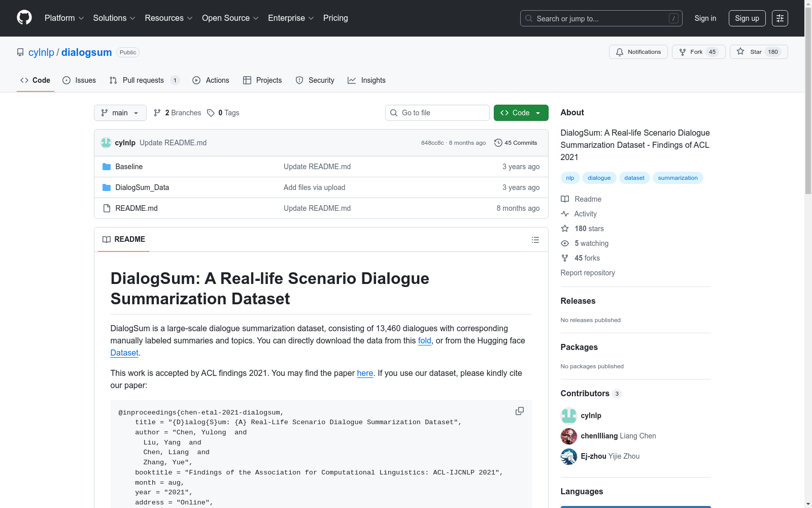Expand the Resources menu
Viewport: 812px width, 508px height.
click(169, 18)
